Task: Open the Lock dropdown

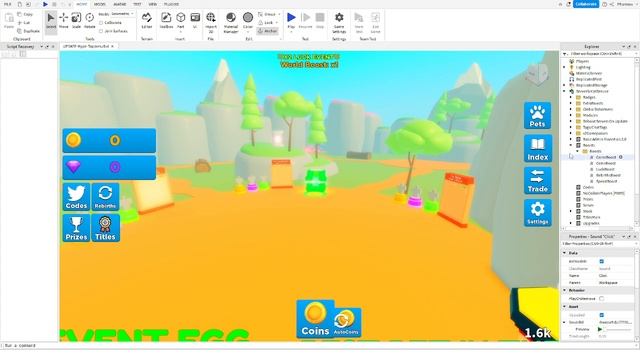Action: pyautogui.click(x=268, y=22)
